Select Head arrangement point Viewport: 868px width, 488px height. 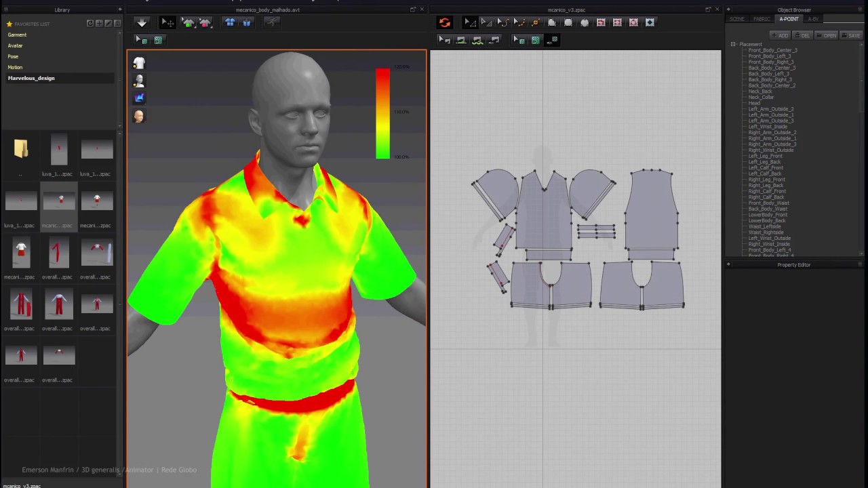click(x=754, y=103)
